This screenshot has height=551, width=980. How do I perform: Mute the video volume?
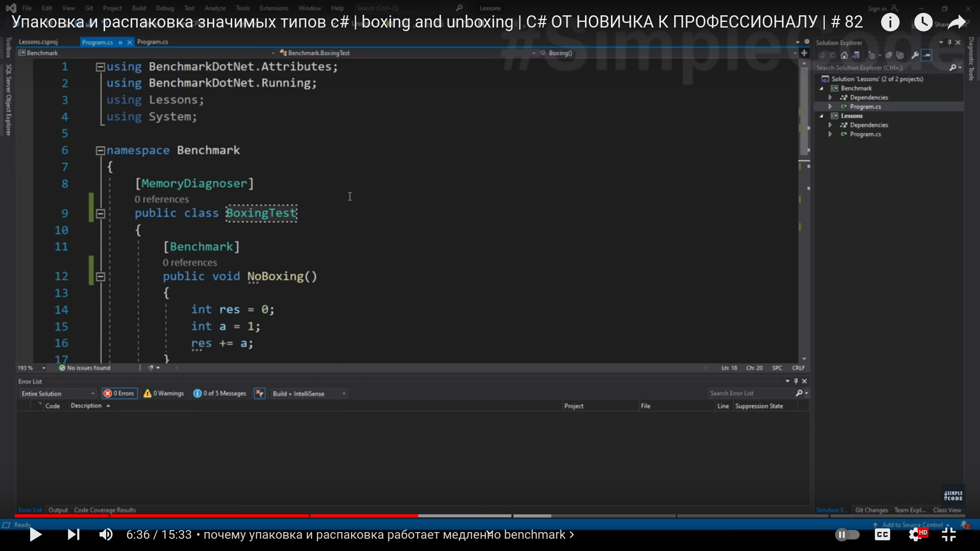point(106,535)
